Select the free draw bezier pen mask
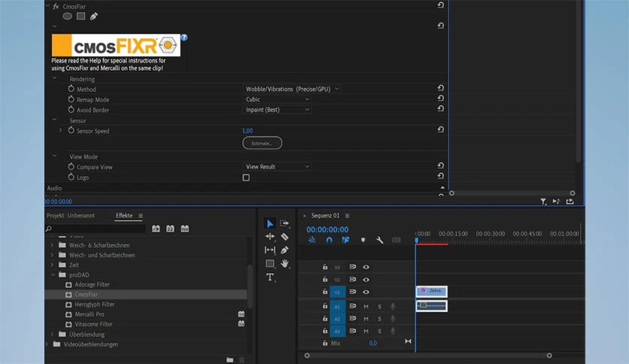Viewport: 629px width, 364px height. coord(94,17)
